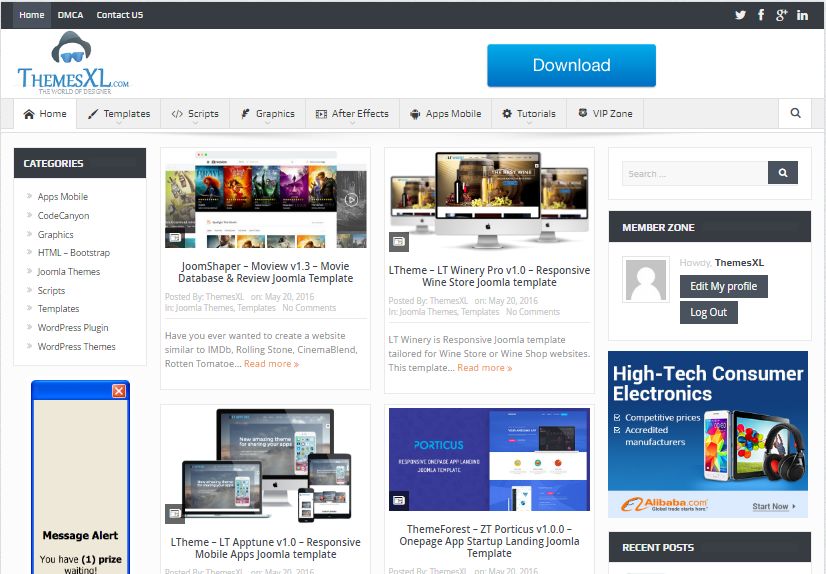Open WordPress Plugin category

(x=73, y=328)
